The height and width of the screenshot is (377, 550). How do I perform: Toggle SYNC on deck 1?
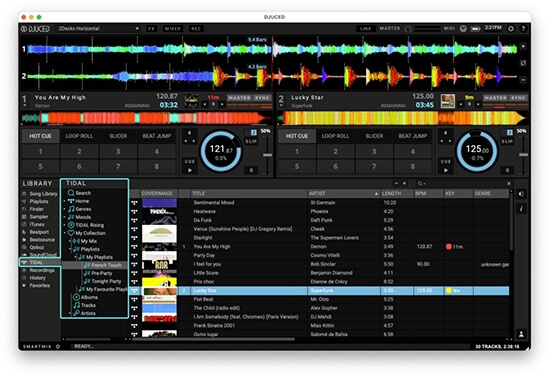click(x=262, y=98)
